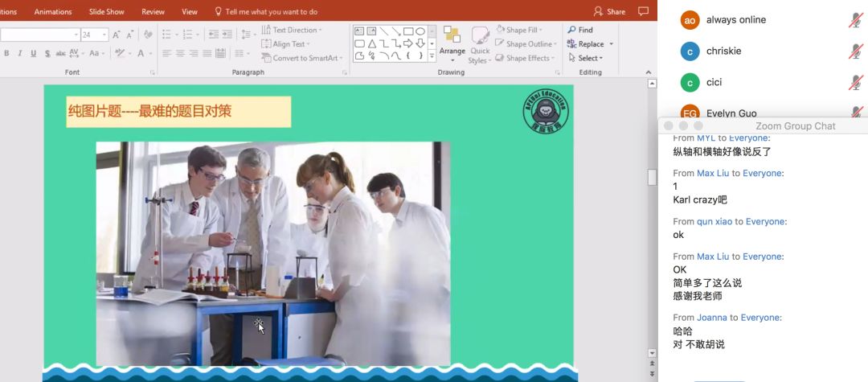Toggle Text Shadow
868x382 pixels.
pos(47,53)
